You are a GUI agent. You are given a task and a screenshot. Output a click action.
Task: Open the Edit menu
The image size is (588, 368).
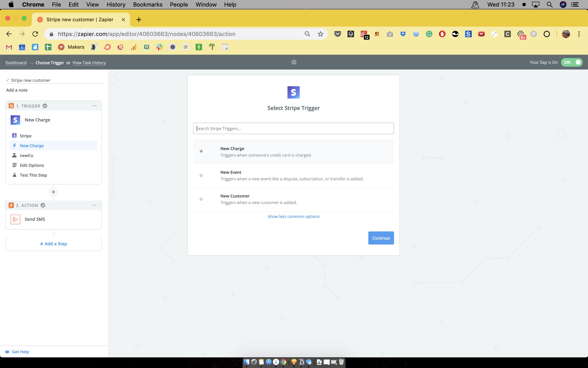pos(73,4)
